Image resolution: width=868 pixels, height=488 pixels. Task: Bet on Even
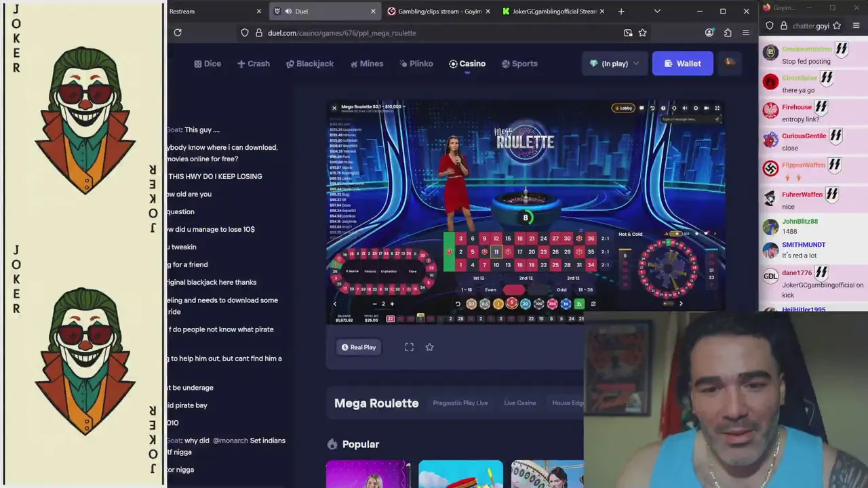click(x=490, y=289)
